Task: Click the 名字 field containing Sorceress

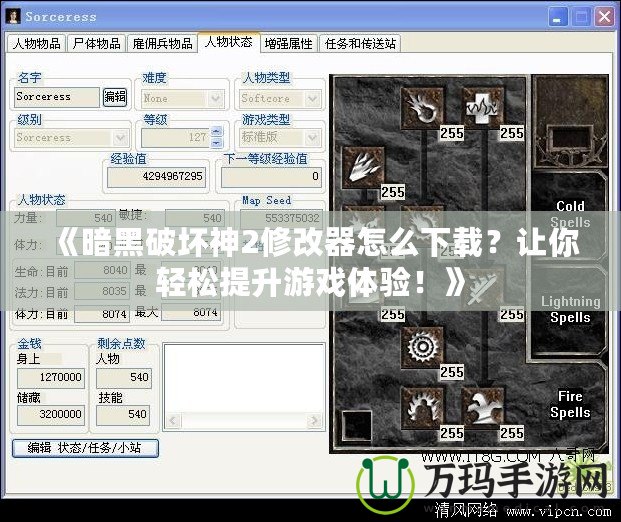Action: tap(57, 97)
